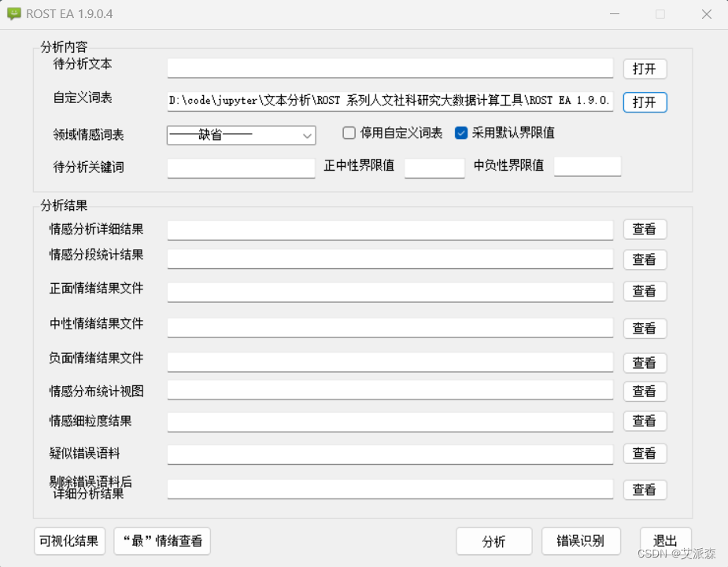The width and height of the screenshot is (728, 567).
Task: Open file for 待分析文本 field
Action: coord(645,69)
